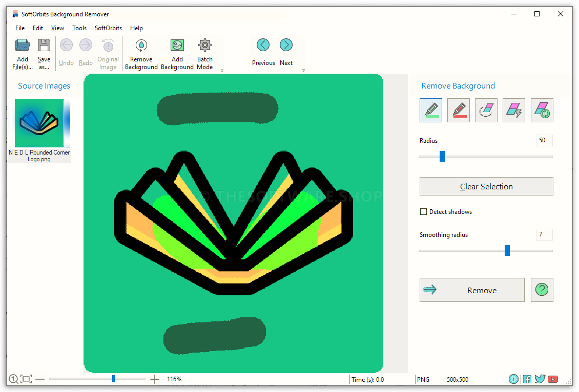Select the red remove-area marker tool
This screenshot has width=579, height=392.
tap(459, 110)
